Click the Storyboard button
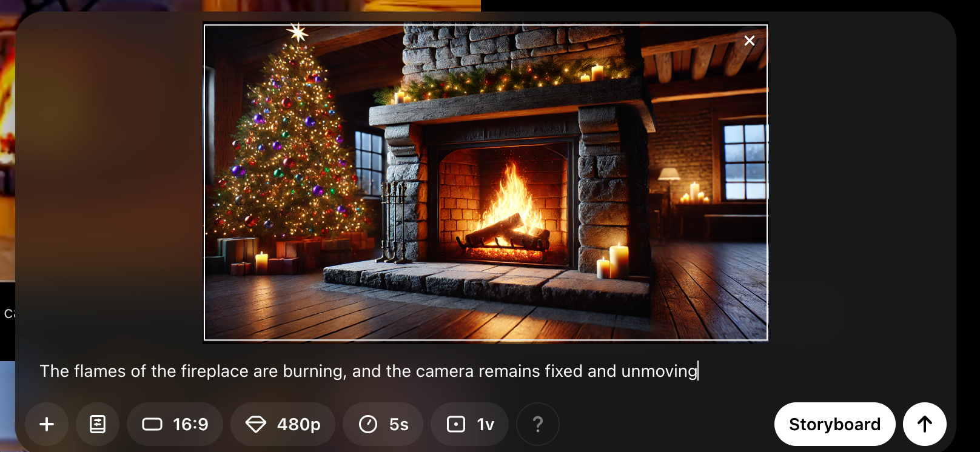Screen dimensions: 980x452 click(x=835, y=424)
